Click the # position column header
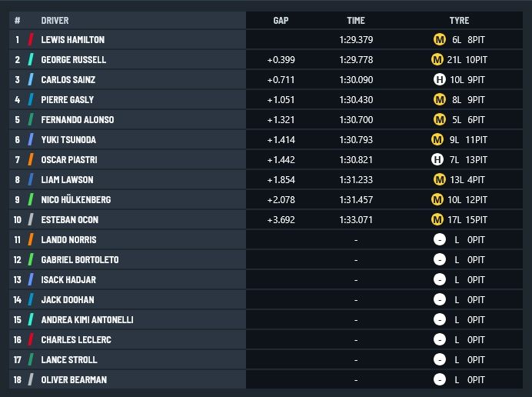 pyautogui.click(x=18, y=21)
